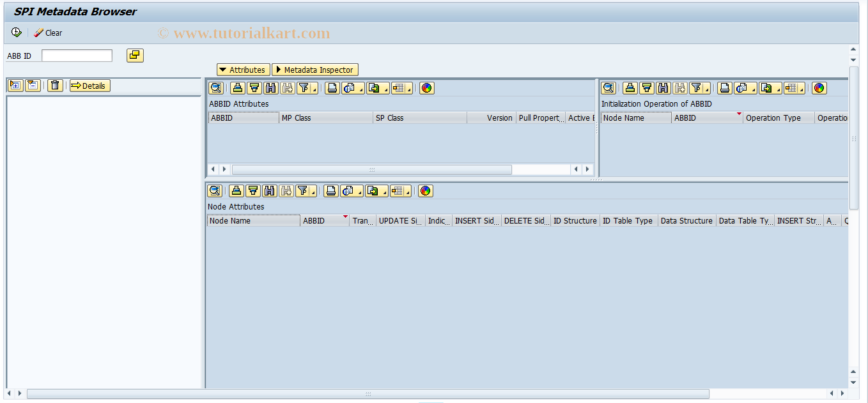Sort ascending in the Node Attributes grid
Screen dimensions: 868x403
236,191
